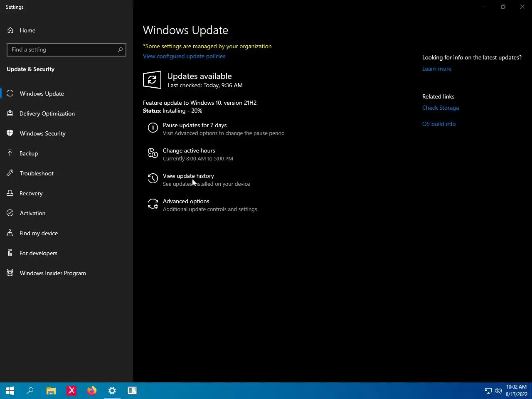Viewport: 532px width, 399px height.
Task: Click the Backup upload arrow icon
Action: 10,153
